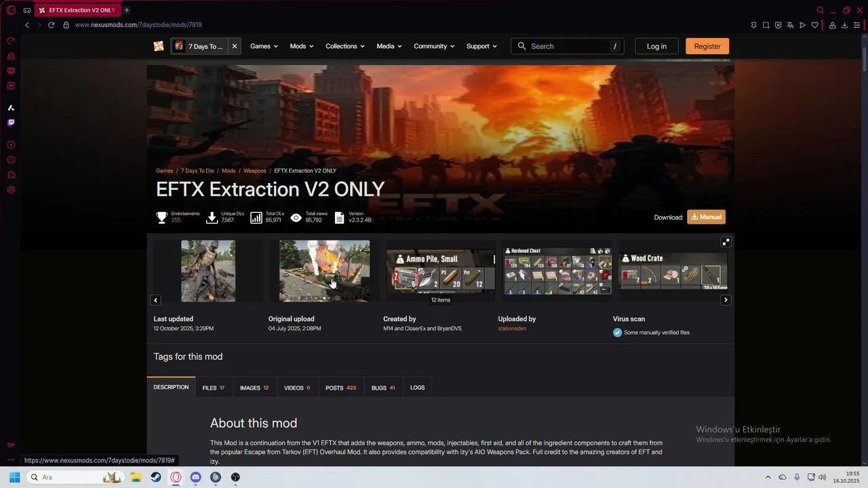868x488 pixels.
Task: Click the Weapons breadcrumb link
Action: coord(255,171)
